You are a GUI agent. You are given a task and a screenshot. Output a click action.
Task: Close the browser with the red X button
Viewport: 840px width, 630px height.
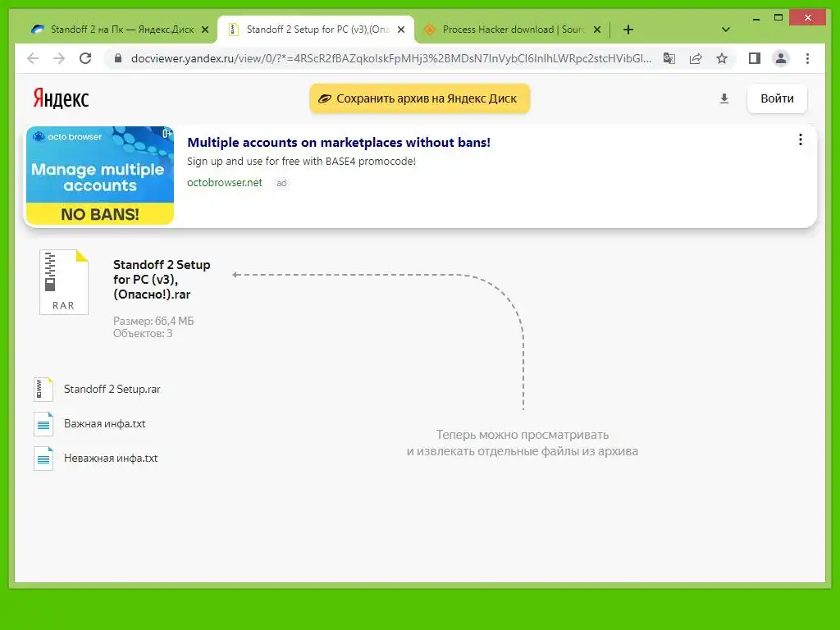tap(808, 18)
